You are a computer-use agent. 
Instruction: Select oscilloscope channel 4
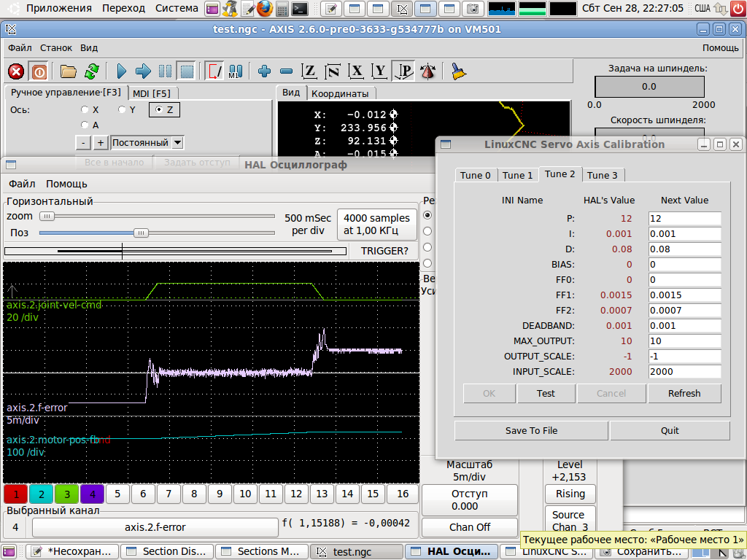pyautogui.click(x=93, y=494)
